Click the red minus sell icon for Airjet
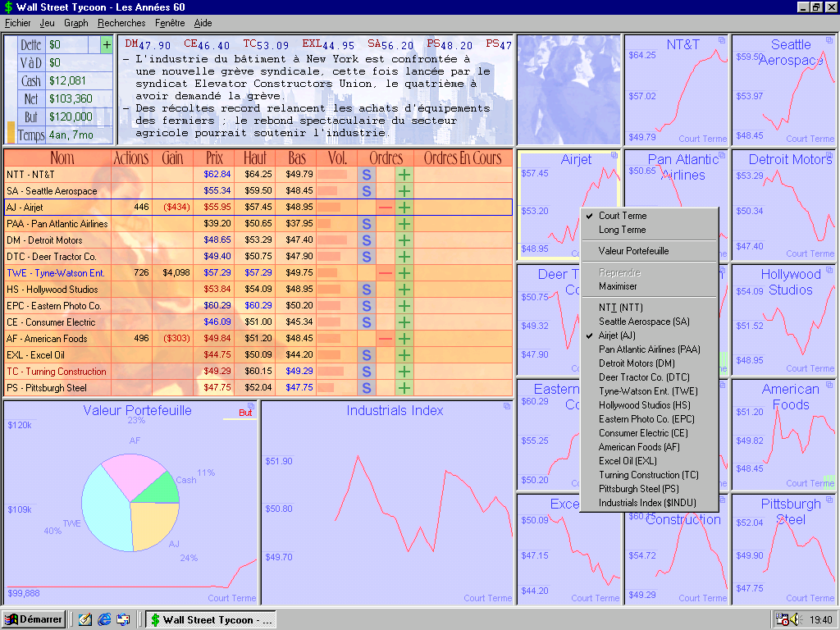840x630 pixels. click(x=386, y=208)
